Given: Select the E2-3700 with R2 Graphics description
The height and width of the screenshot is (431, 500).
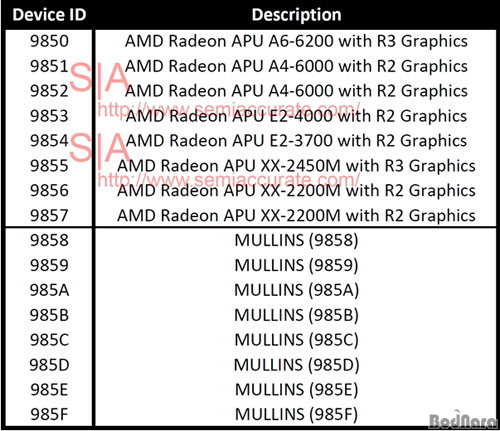Looking at the screenshot, I should 296,141.
